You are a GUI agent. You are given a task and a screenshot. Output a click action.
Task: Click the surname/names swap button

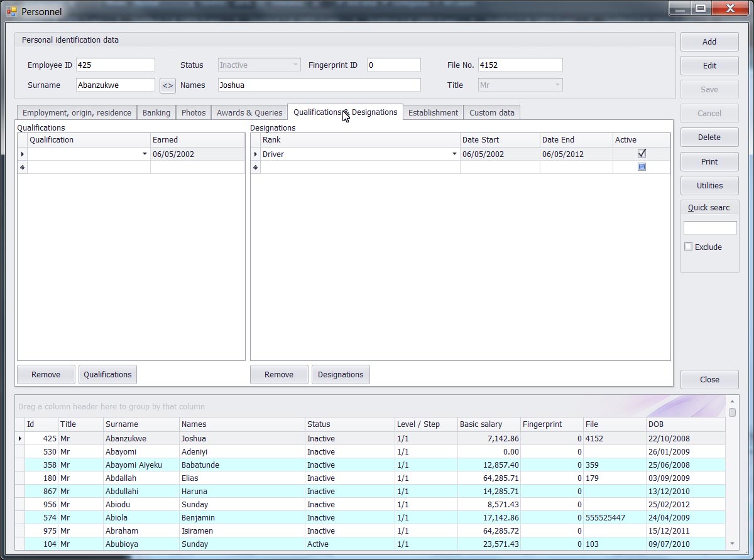coord(168,85)
